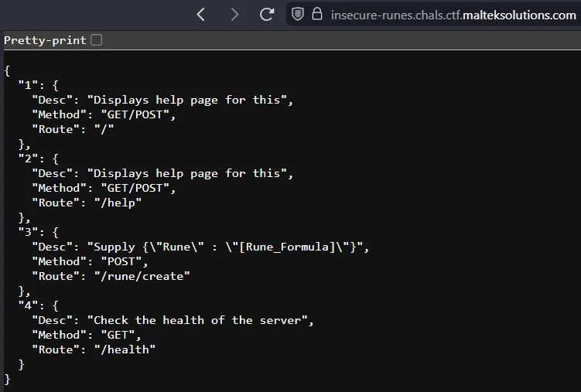Screen dimensions: 581x392
Task: Click the "1" key in the JSON
Action: [x=28, y=86]
